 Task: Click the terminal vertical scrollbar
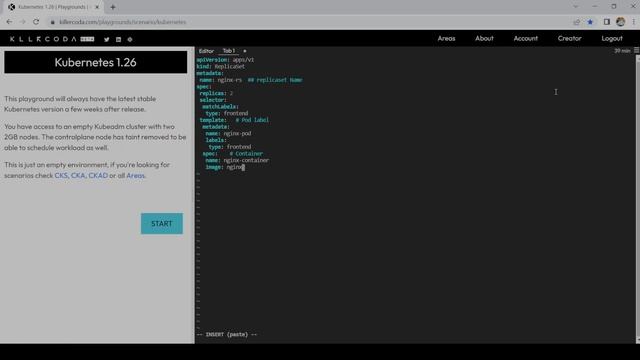pyautogui.click(x=638, y=198)
